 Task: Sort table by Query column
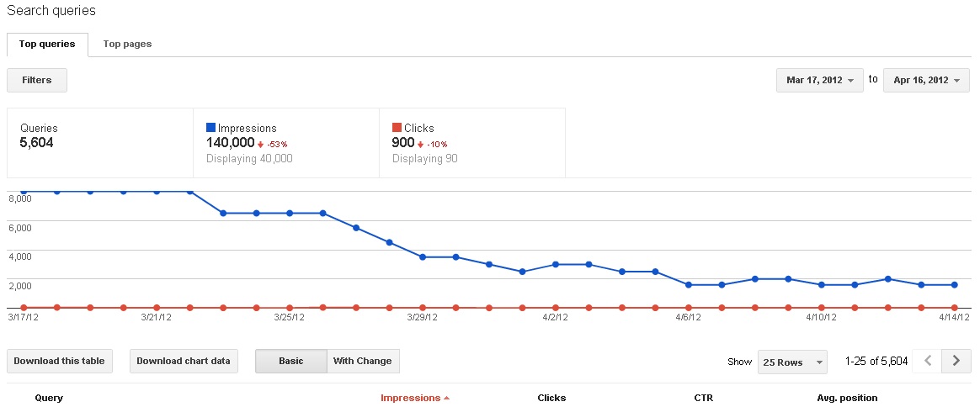49,398
